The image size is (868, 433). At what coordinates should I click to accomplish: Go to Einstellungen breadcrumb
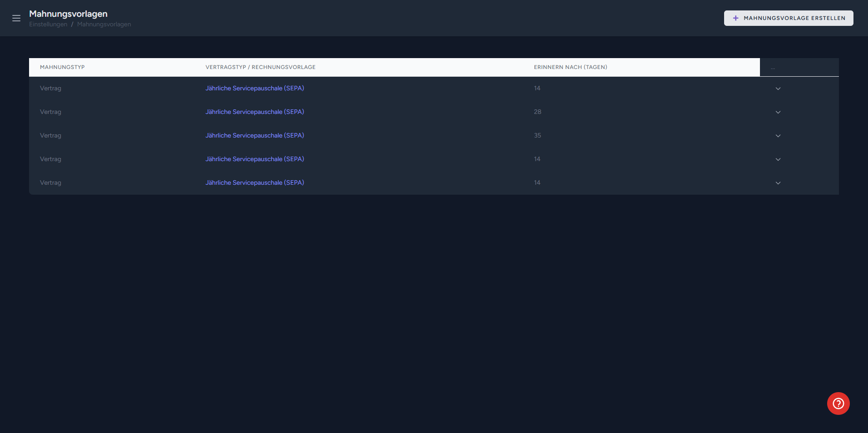[x=48, y=25]
